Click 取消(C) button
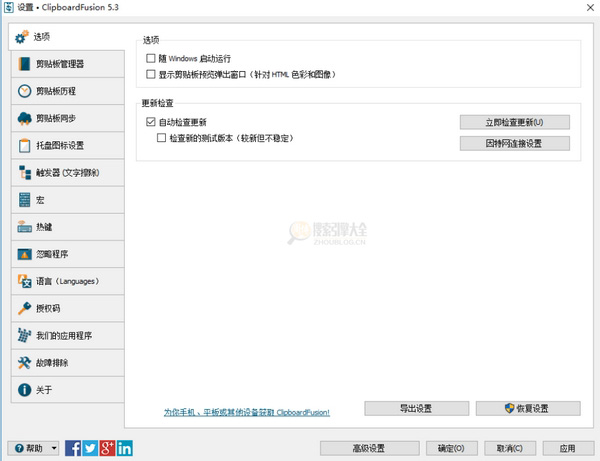Image resolution: width=600 pixels, height=461 pixels. click(510, 448)
